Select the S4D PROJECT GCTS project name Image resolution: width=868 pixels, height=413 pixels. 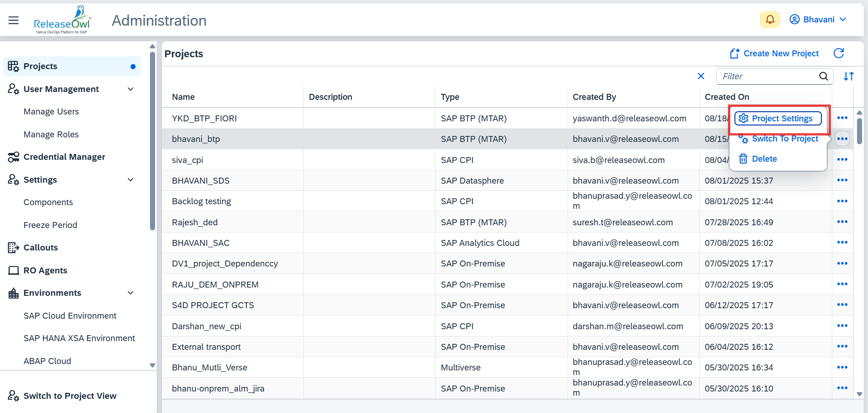(213, 305)
